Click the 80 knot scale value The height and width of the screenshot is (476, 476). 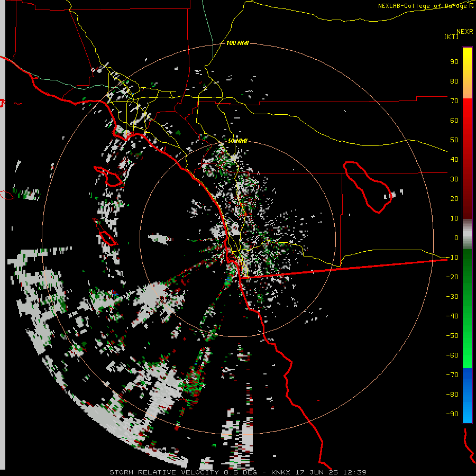tap(454, 81)
